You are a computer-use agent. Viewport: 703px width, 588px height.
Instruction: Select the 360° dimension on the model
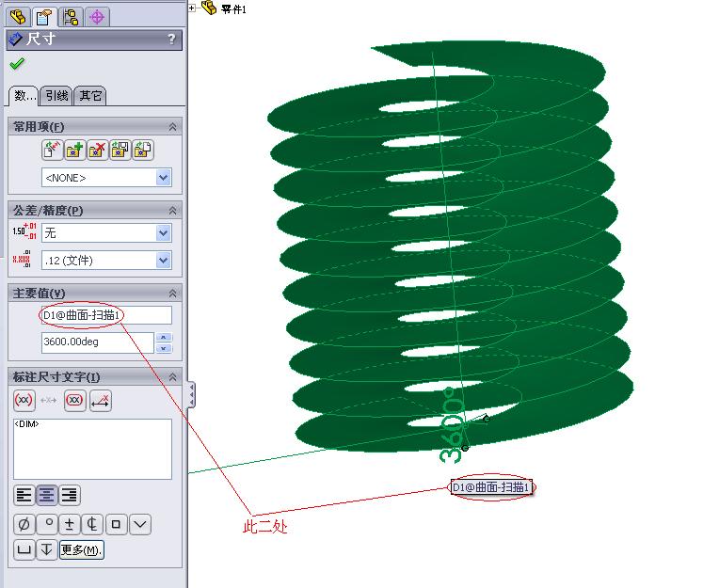(x=452, y=425)
